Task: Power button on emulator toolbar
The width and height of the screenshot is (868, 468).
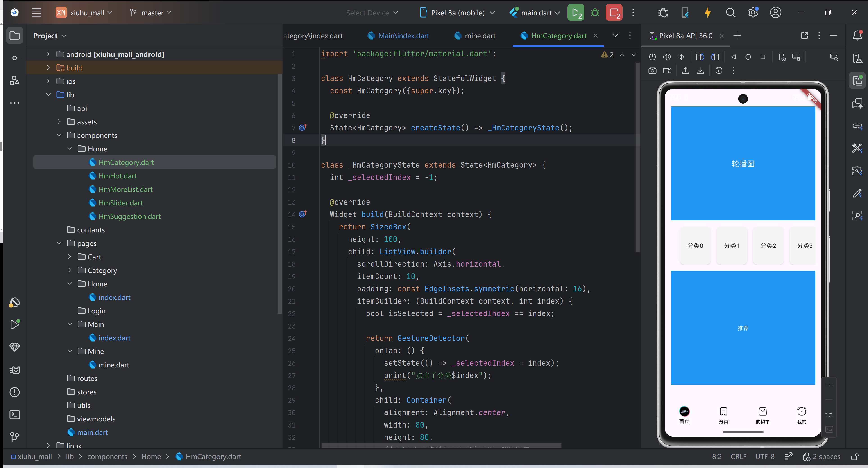Action: tap(652, 57)
